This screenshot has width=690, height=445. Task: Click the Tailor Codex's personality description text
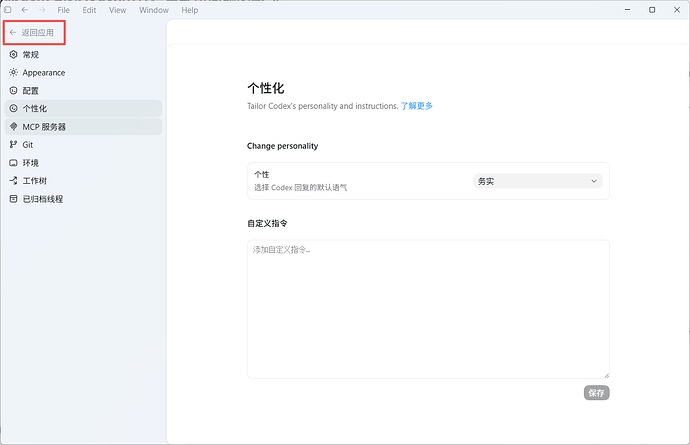pyautogui.click(x=323, y=106)
